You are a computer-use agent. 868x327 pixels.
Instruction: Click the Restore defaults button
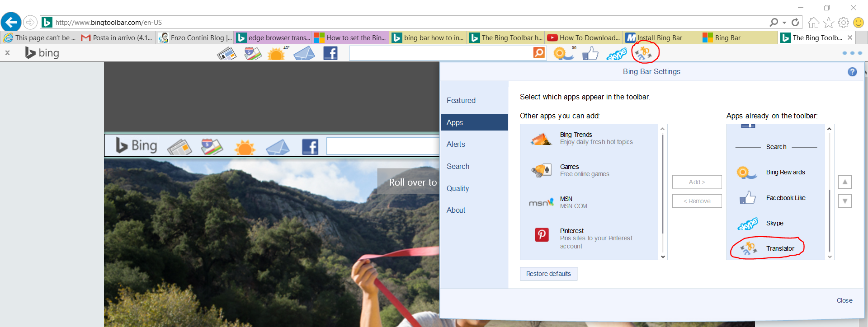[548, 274]
